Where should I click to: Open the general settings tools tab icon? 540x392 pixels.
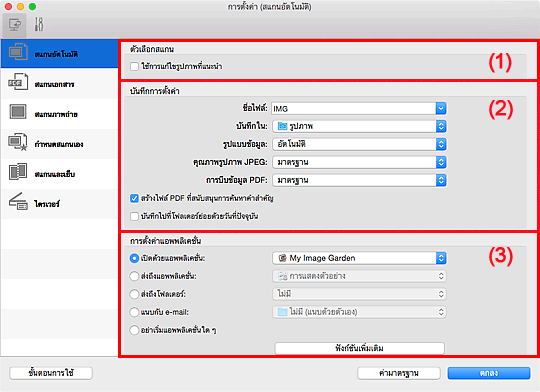tap(39, 25)
